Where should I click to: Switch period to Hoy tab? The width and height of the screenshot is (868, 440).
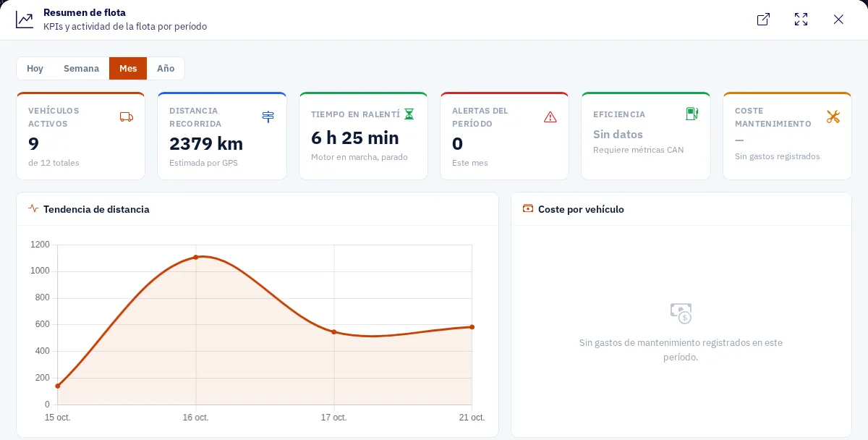(x=35, y=69)
